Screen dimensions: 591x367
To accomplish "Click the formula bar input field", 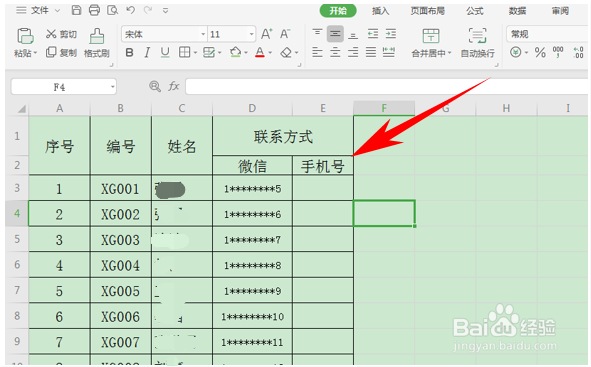I will (x=388, y=87).
